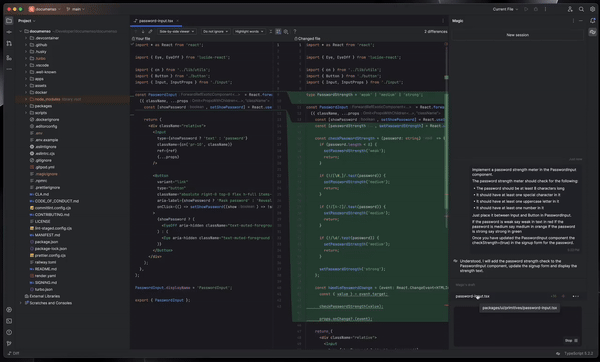Expand the packages folder
600x362 pixels.
[x=26, y=106]
